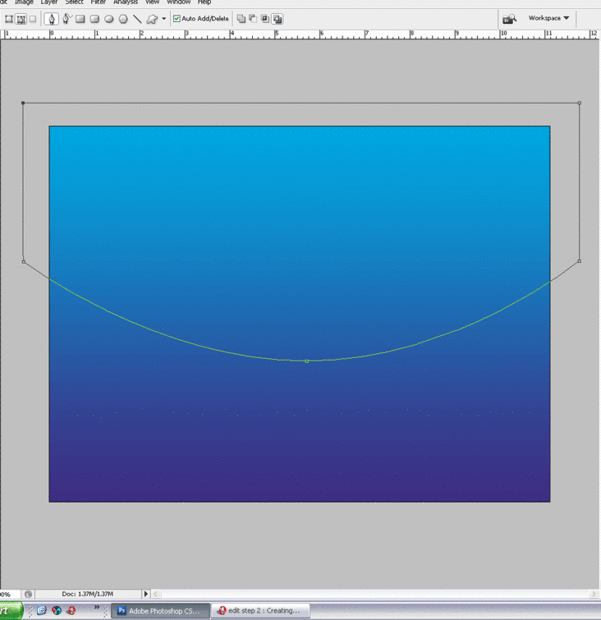Select the Shape layers mode icon
This screenshot has height=620, width=601.
(x=9, y=19)
